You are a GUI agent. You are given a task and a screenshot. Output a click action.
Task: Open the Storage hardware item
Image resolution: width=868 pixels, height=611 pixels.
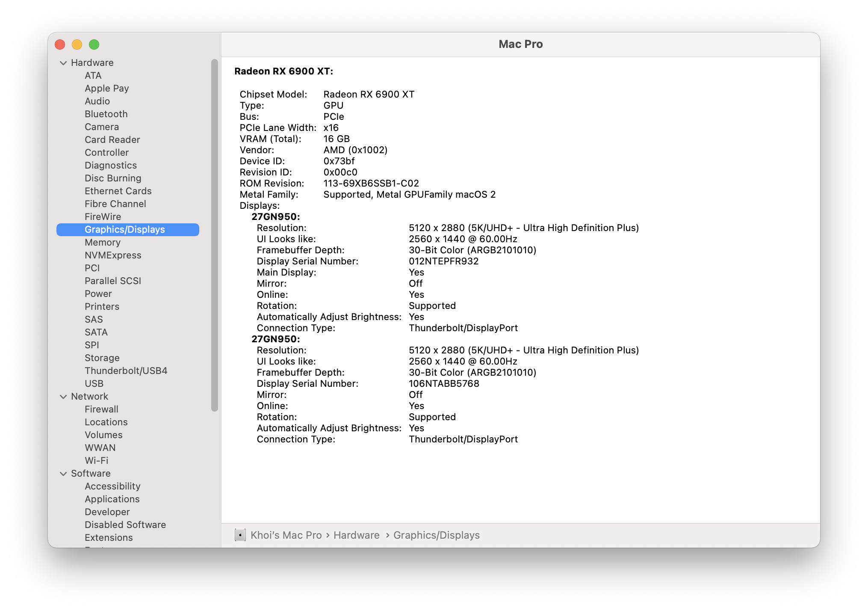pyautogui.click(x=102, y=358)
